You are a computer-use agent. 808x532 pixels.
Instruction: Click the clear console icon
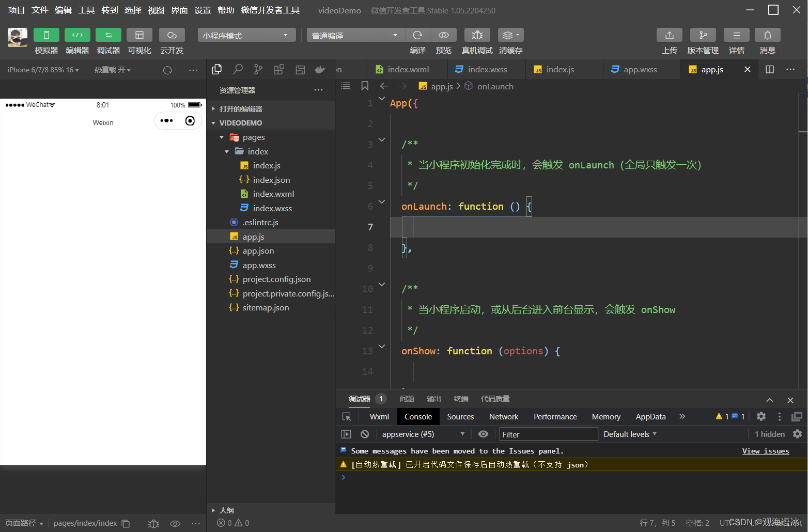pos(365,434)
